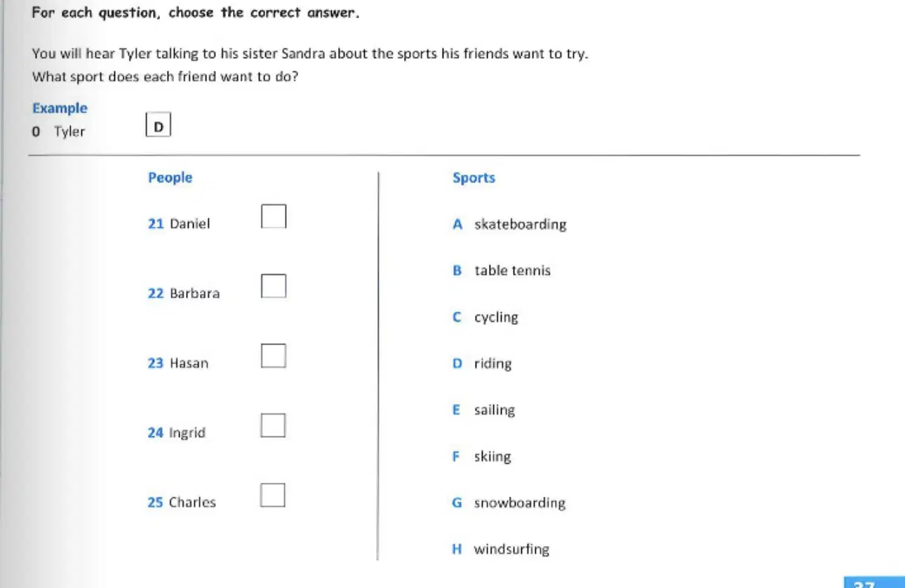Select the answer box next to Barbara

click(274, 286)
